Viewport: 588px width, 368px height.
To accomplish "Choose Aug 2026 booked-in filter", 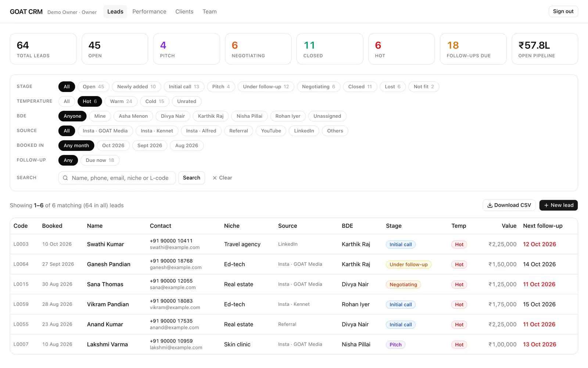I will click(187, 146).
